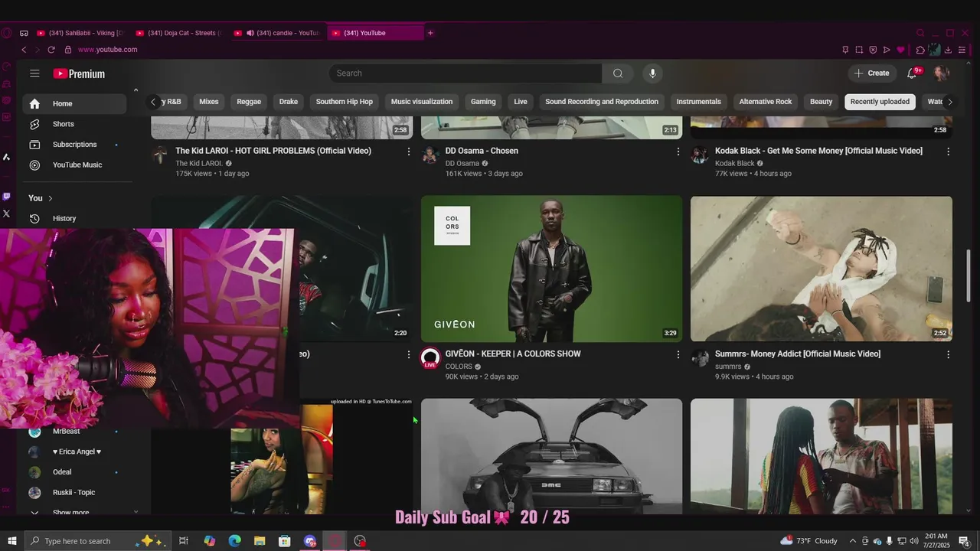Open the summrs channel name link
Viewport: 980px width, 551px height.
(x=728, y=367)
